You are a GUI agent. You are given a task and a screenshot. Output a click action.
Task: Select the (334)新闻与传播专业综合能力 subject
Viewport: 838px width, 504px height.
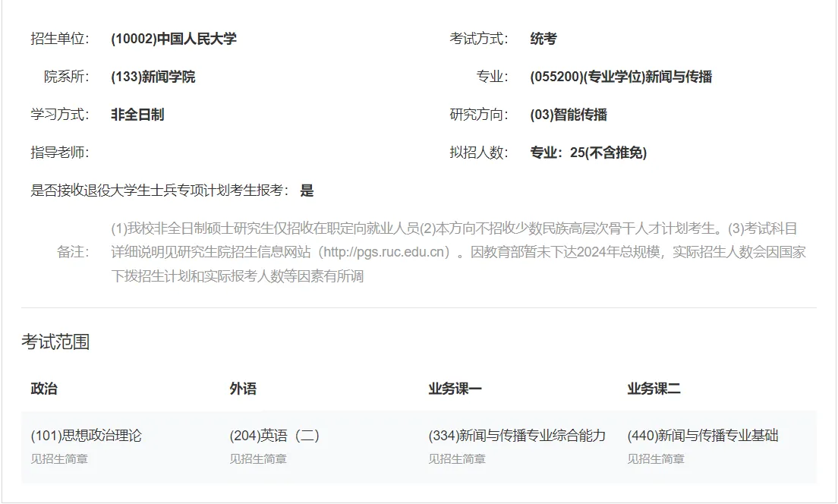(517, 436)
